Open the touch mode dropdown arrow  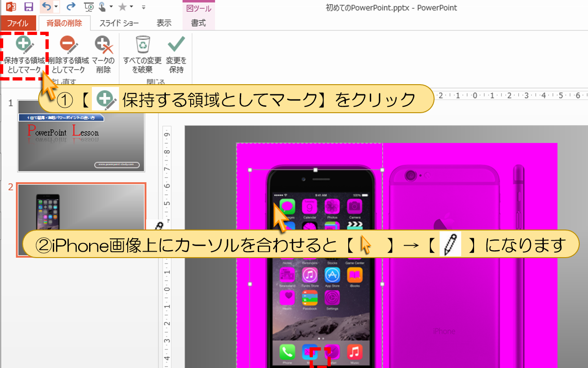(112, 7)
